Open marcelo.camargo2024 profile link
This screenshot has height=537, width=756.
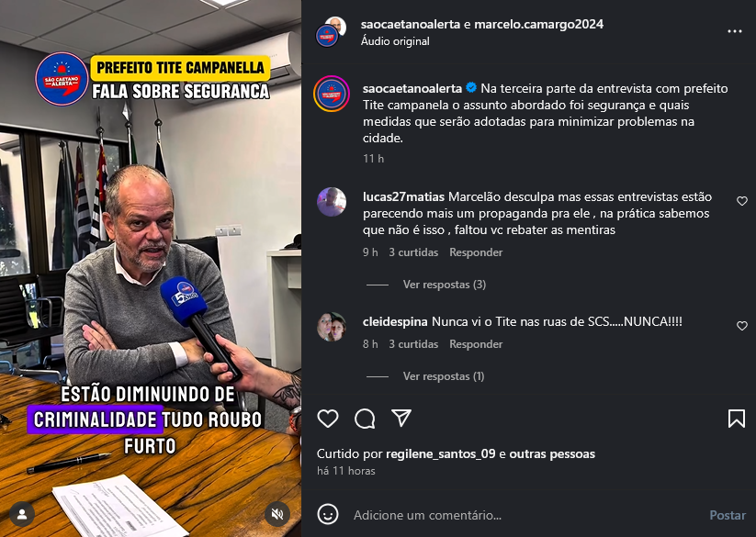tap(538, 24)
